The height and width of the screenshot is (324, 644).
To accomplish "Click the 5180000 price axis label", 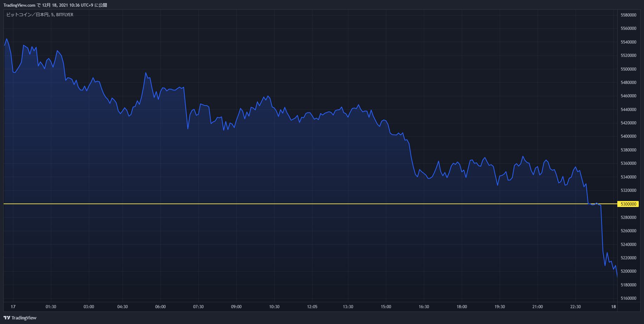I will (629, 285).
